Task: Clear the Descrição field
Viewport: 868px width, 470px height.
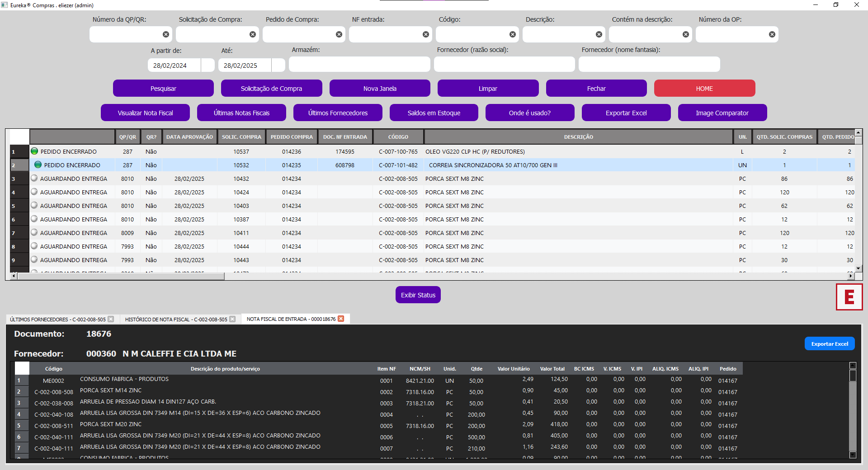Action: point(599,34)
